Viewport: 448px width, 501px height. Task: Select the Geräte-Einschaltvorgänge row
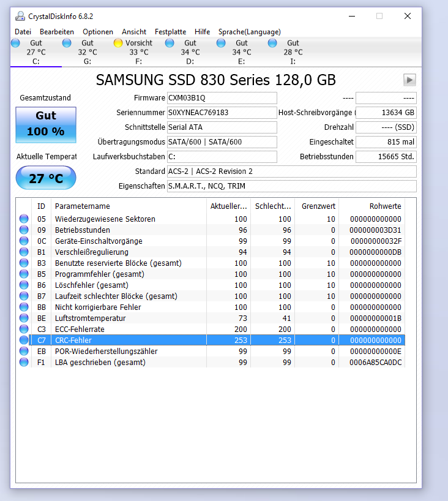click(211, 241)
